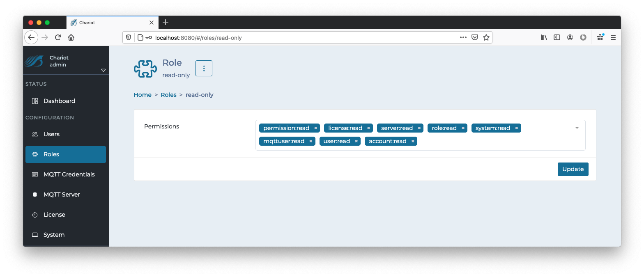Bookmark this page with the star
Screen dimensions: 644x277
tap(486, 37)
